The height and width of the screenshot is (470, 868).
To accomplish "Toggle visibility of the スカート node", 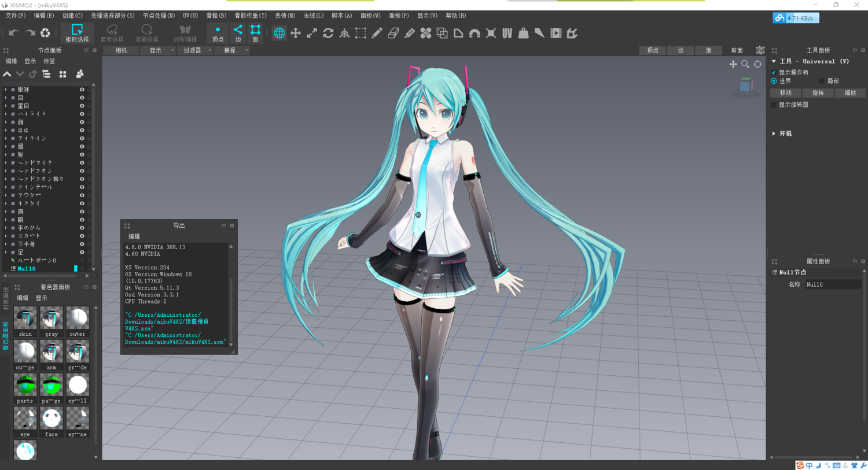I will point(82,236).
